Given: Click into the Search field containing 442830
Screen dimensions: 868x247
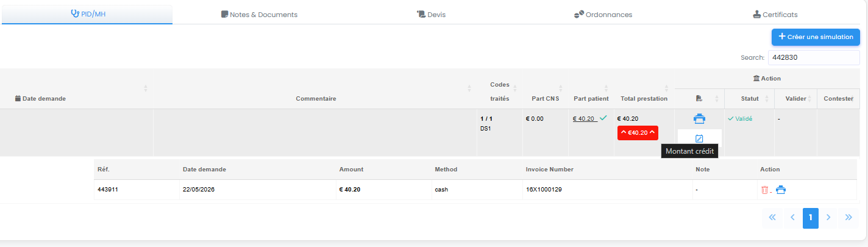Looking at the screenshot, I should point(813,57).
